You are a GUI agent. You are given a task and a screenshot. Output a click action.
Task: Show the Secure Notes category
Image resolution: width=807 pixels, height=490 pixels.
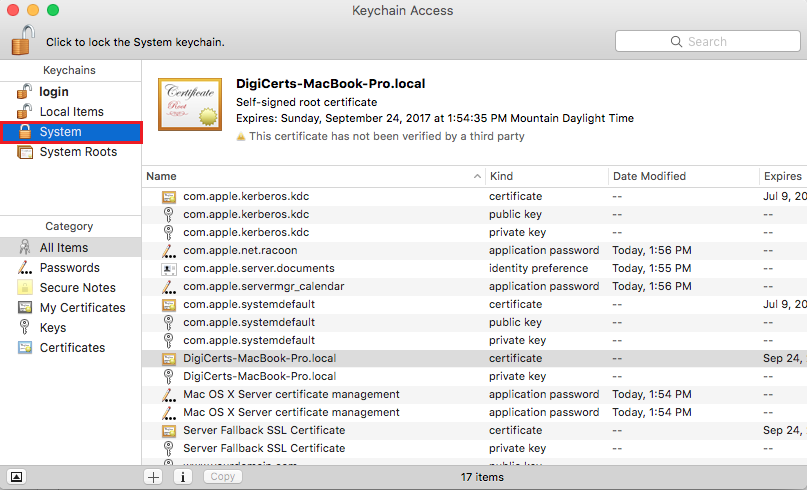[x=77, y=288]
